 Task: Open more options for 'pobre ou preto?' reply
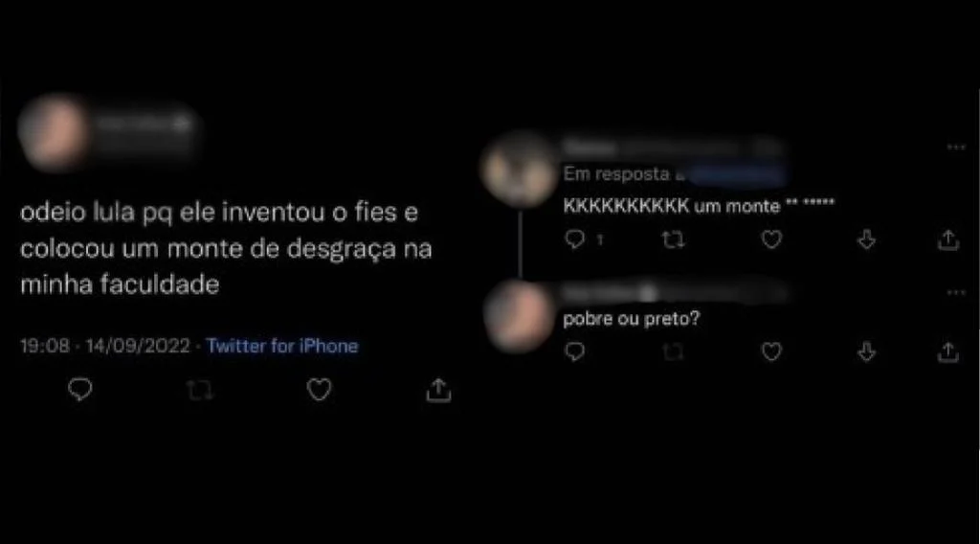[956, 293]
